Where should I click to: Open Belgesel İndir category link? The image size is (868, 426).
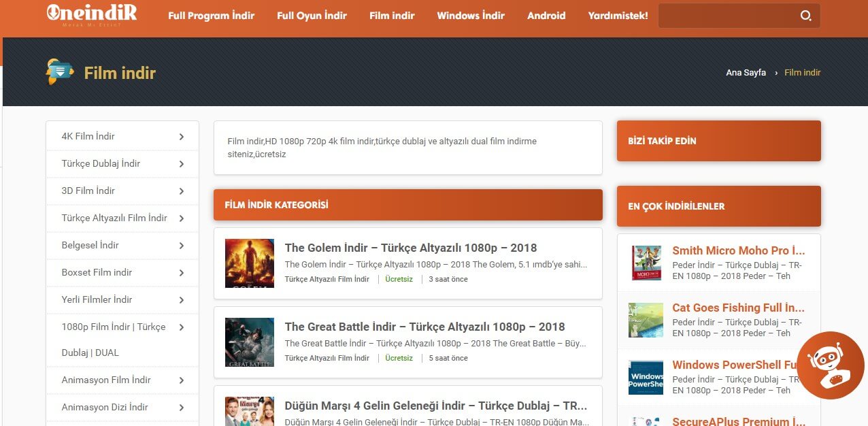click(x=90, y=245)
